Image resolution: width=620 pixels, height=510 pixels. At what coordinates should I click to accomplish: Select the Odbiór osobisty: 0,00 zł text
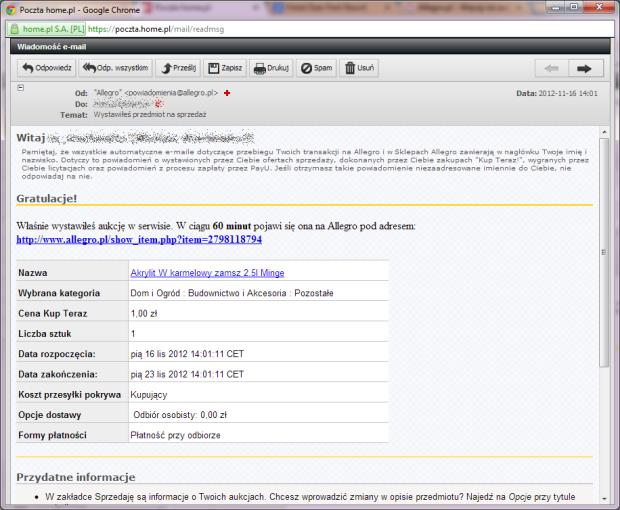[x=180, y=415]
